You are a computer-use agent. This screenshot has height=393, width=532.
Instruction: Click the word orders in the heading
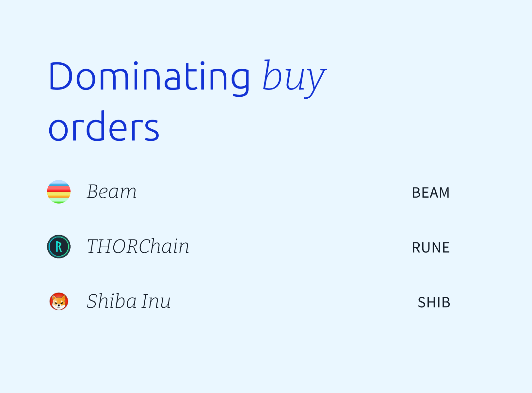(x=104, y=127)
